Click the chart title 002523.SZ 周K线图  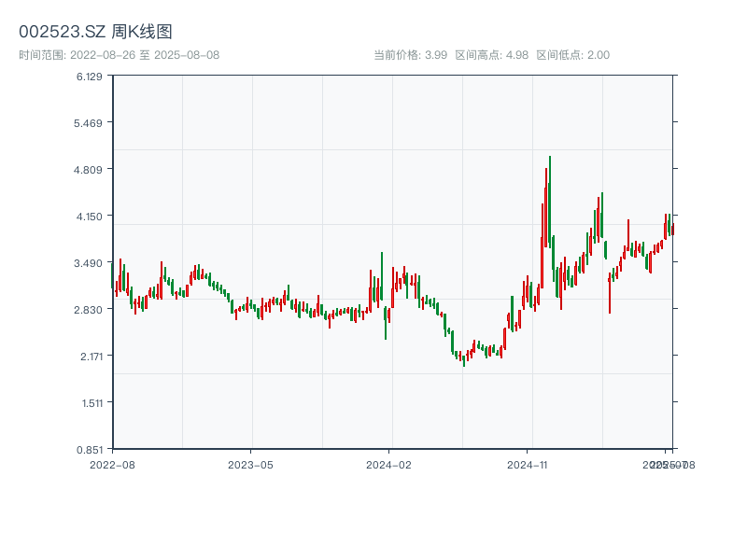[95, 32]
